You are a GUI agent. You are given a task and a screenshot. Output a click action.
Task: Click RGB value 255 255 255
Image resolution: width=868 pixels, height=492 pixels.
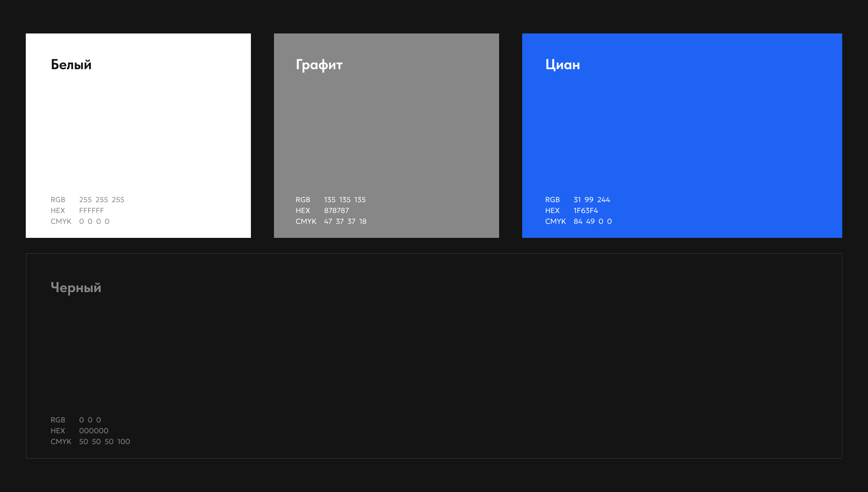pos(101,200)
